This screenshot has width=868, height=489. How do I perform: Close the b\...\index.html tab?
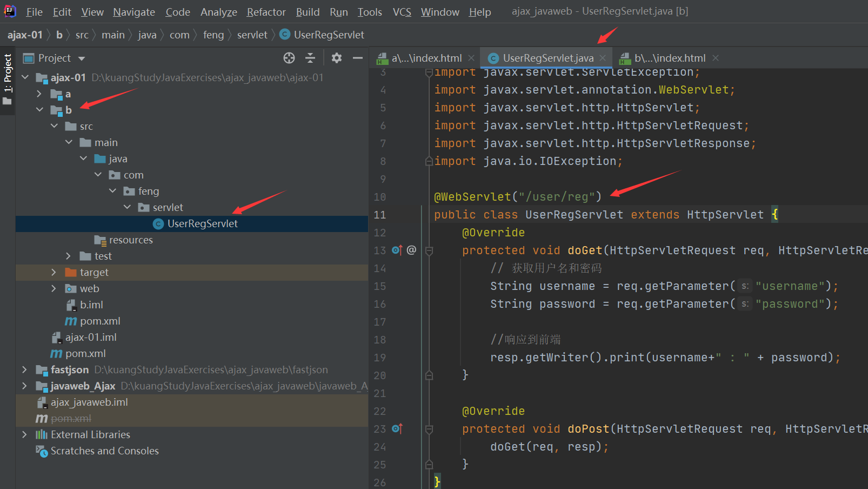pos(716,58)
